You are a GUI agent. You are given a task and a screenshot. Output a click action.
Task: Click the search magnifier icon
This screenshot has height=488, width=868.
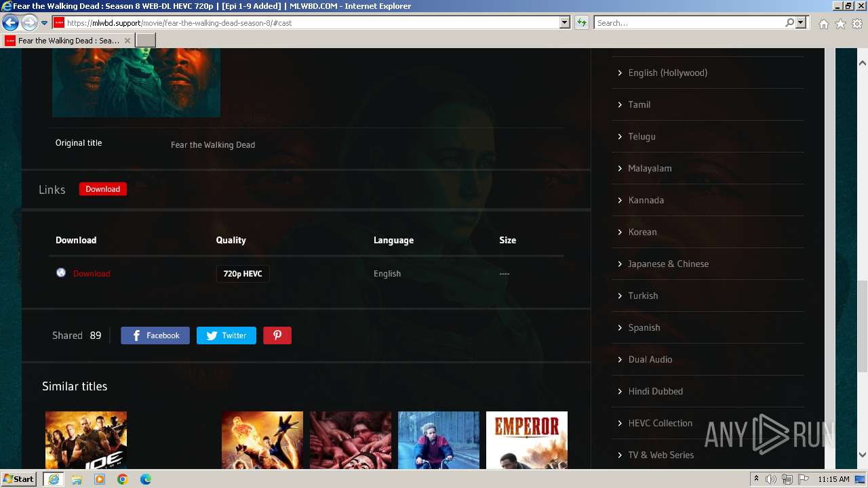click(x=789, y=23)
